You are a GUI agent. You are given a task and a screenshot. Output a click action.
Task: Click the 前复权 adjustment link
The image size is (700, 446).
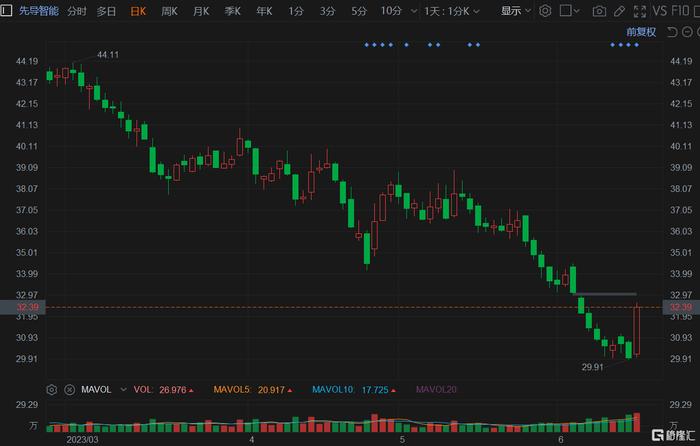click(641, 32)
